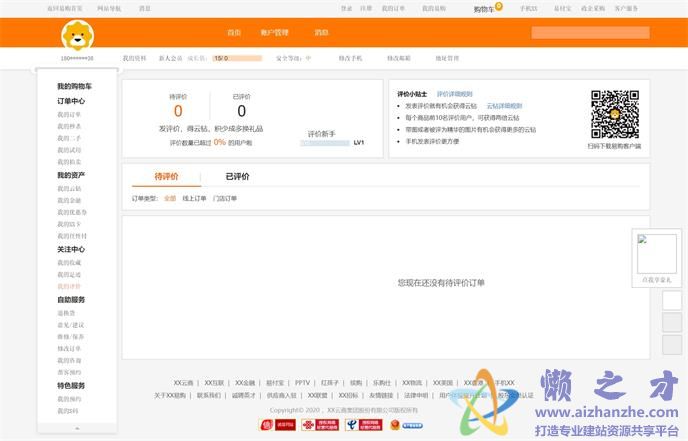Viewport: 688px width, 441px height.
Task: Click XX金融 footer link
Action: pyautogui.click(x=245, y=383)
